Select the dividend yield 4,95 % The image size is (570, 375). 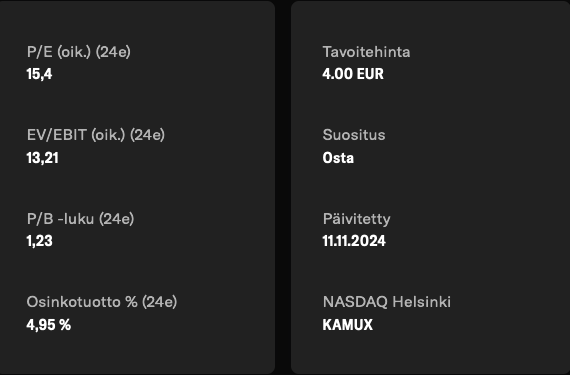(49, 325)
